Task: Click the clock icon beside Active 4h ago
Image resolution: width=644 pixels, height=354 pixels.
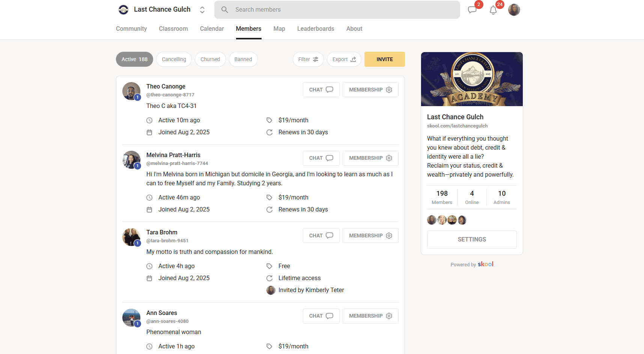Action: [149, 266]
